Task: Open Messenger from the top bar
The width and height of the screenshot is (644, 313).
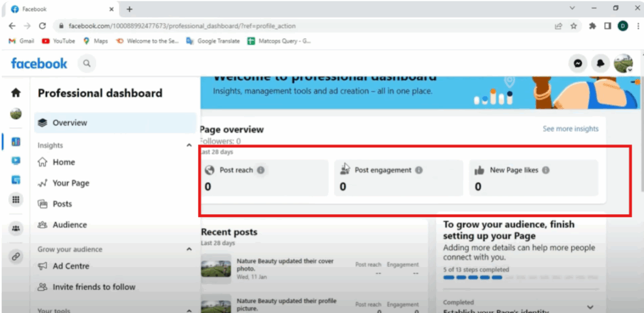Action: (577, 64)
